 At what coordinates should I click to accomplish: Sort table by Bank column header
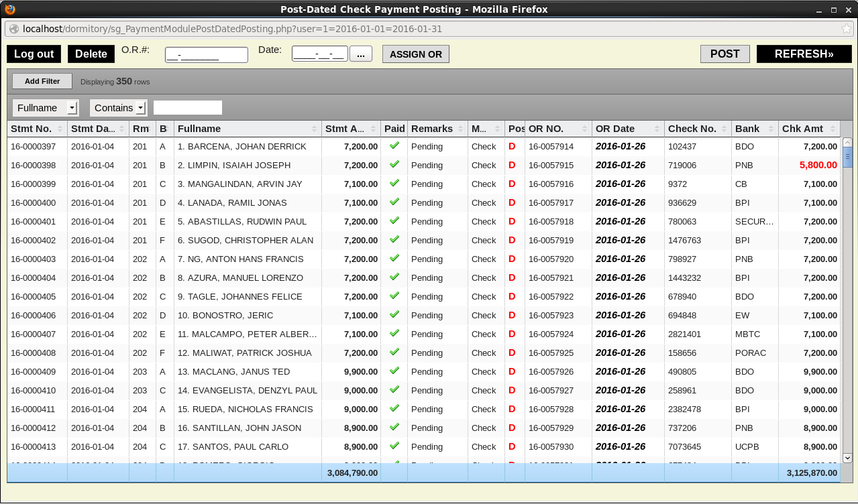(x=754, y=129)
